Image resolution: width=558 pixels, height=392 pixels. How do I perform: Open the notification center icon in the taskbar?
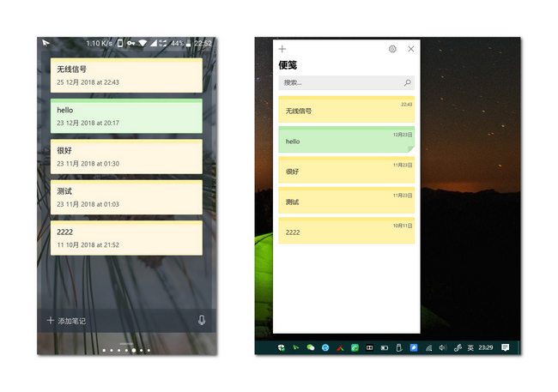click(505, 347)
